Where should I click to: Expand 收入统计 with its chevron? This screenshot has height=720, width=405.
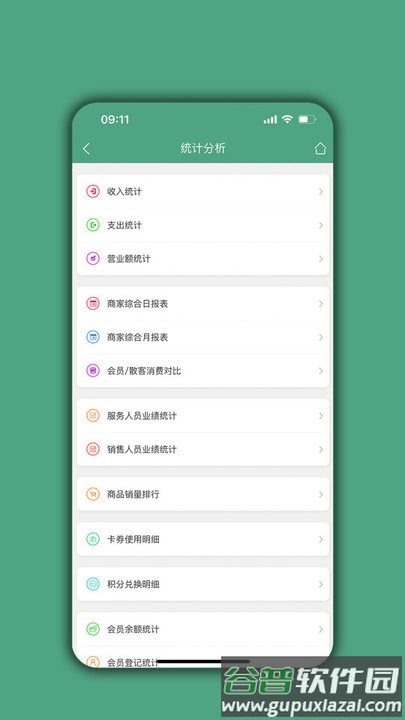click(321, 191)
